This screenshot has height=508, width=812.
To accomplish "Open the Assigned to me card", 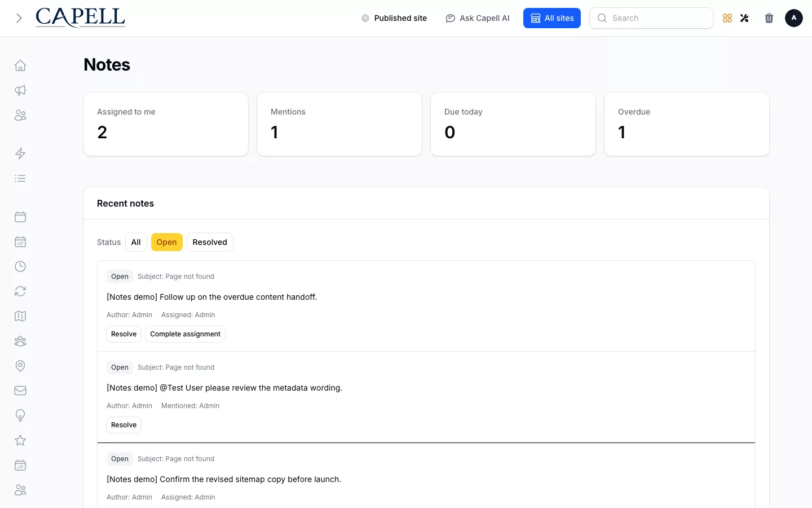I will 166,124.
